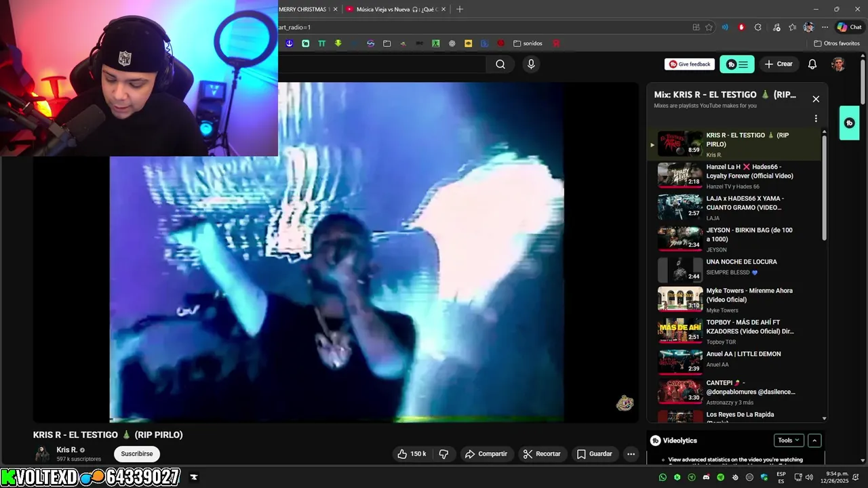Click the channel watermark on video
The width and height of the screenshot is (868, 488).
625,404
